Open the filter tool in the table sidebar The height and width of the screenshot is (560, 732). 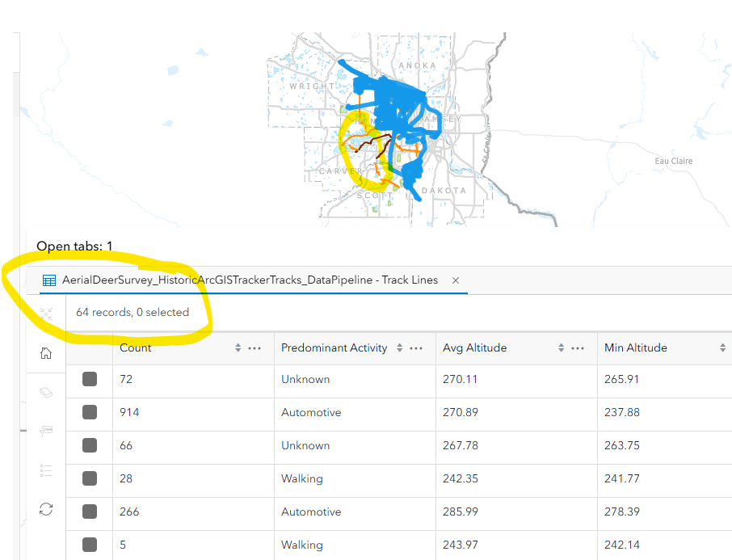[x=46, y=430]
